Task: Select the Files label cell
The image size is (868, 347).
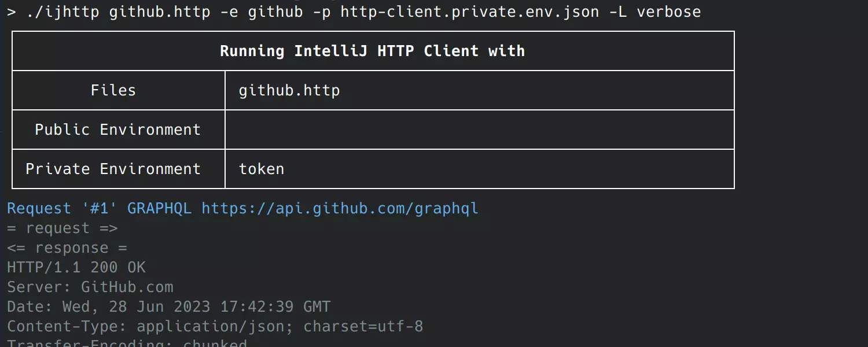Action: pos(113,90)
